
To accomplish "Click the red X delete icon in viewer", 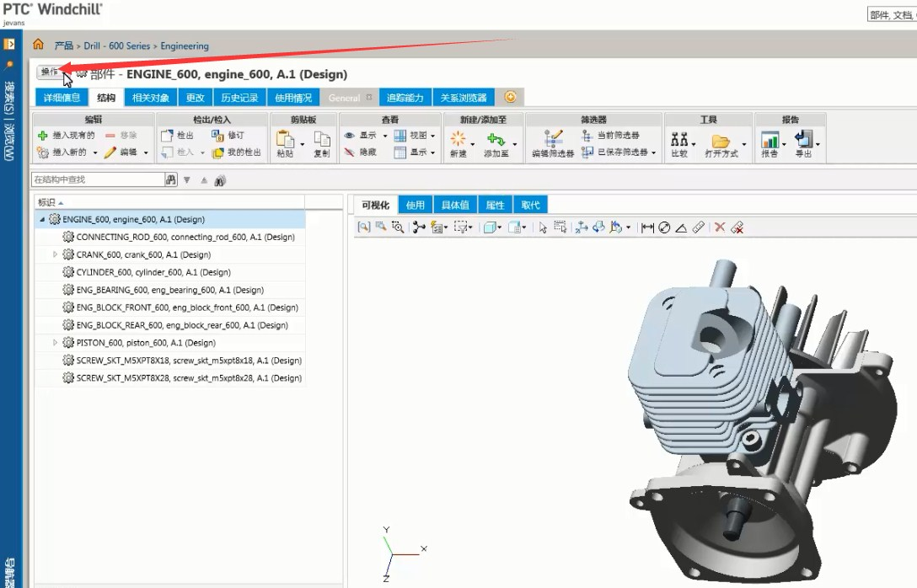I will pyautogui.click(x=720, y=227).
